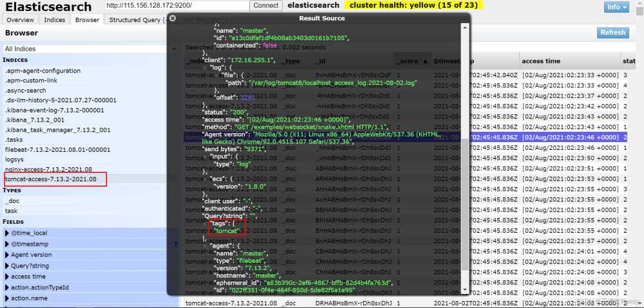This screenshot has height=308, width=644.
Task: Select the filebeat-7.13.2-2021.08.01-000001 index
Action: [x=58, y=150]
